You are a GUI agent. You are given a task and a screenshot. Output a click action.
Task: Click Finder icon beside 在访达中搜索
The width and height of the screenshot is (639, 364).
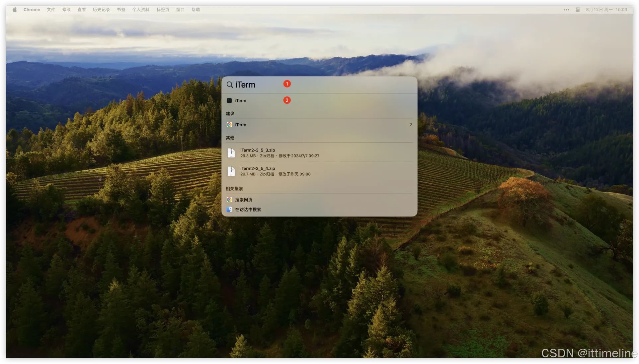coord(229,210)
